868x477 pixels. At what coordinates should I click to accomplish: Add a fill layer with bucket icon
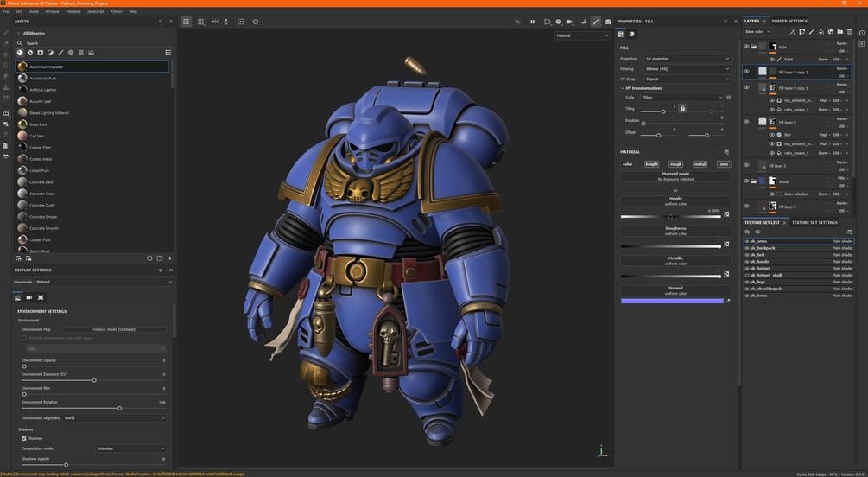(x=821, y=32)
